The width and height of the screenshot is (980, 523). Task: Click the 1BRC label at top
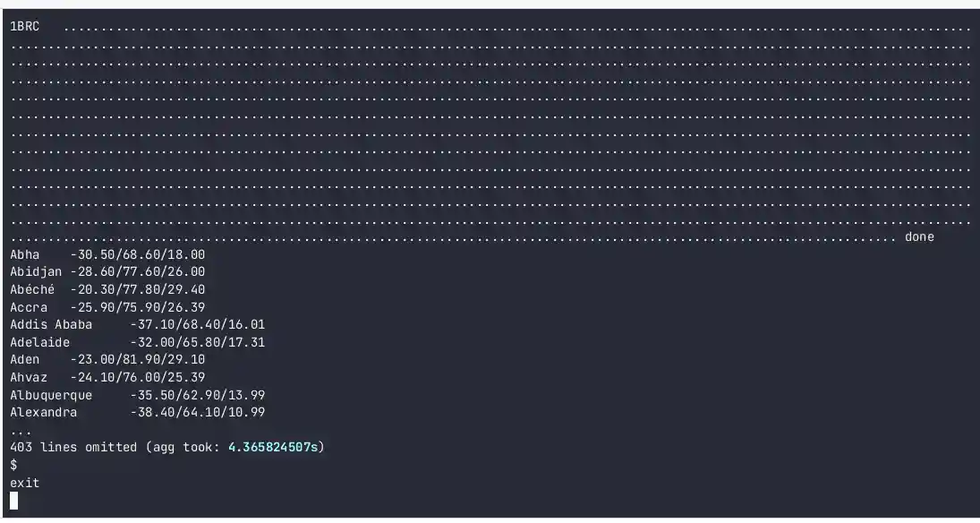(x=24, y=28)
